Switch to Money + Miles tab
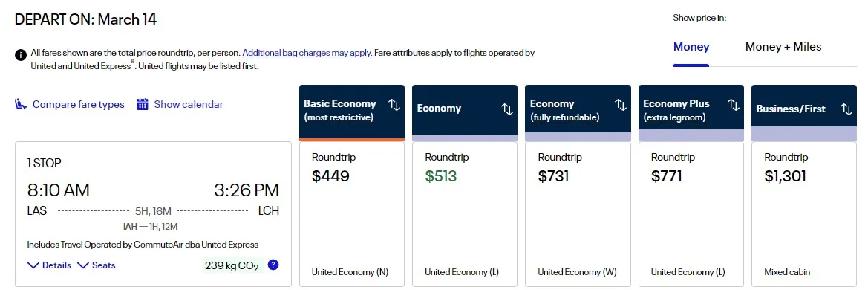Viewport: 868px width, 290px height. click(x=783, y=47)
